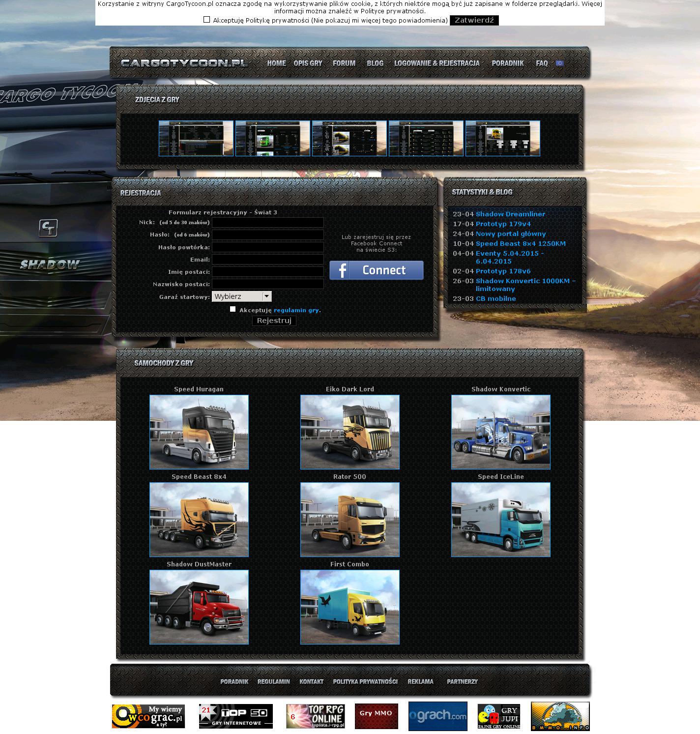Focus the Email input field
700x734 pixels.
pyautogui.click(x=267, y=260)
